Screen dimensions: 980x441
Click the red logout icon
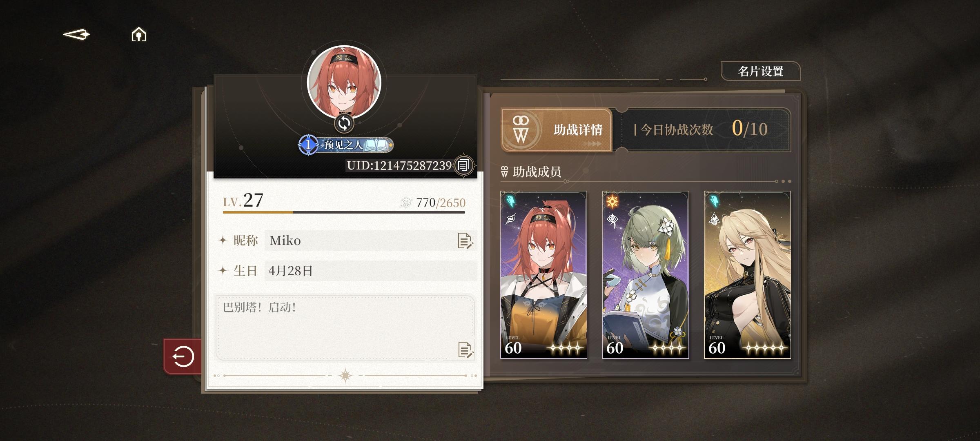[183, 356]
